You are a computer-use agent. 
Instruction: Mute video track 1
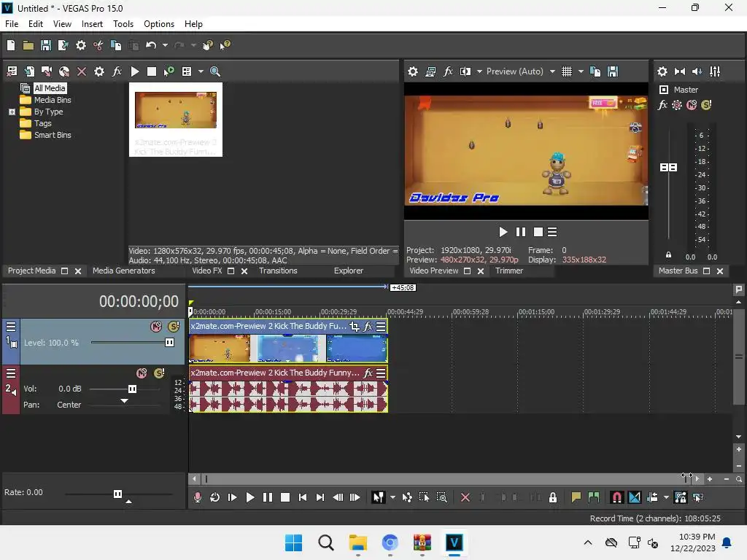click(x=156, y=327)
